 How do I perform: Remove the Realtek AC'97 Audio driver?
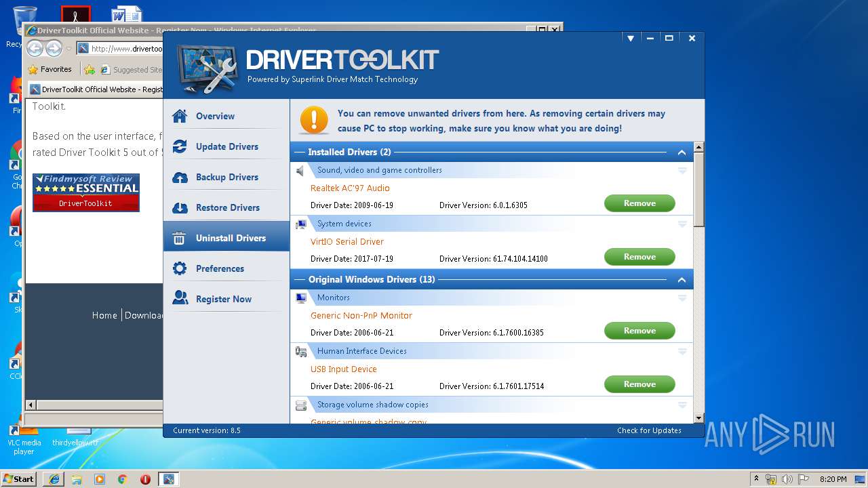(639, 203)
